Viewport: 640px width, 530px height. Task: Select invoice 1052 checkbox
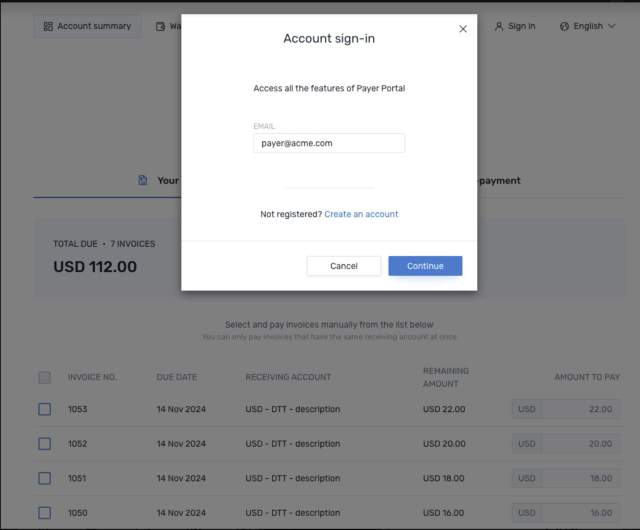44,443
